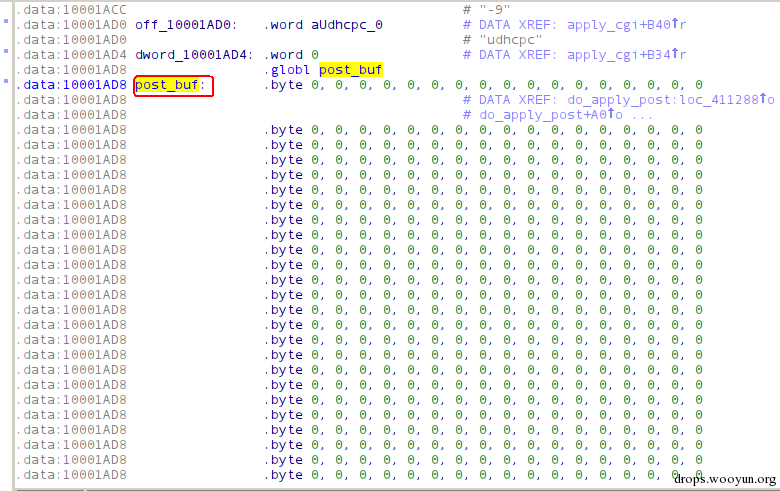
Task: Click the .data:10001ACC address
Action: tap(71, 9)
